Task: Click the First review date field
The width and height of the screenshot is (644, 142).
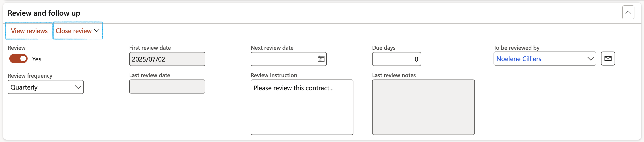Action: click(167, 59)
